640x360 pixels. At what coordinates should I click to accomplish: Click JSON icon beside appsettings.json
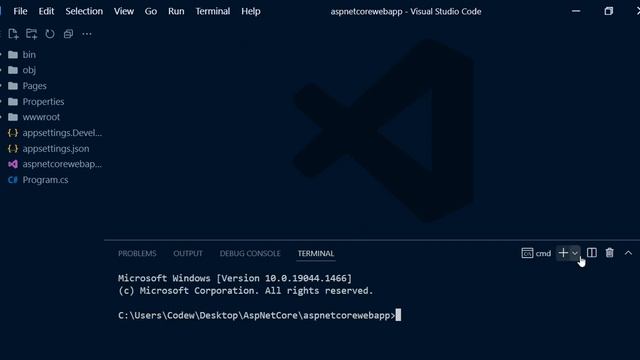point(13,149)
